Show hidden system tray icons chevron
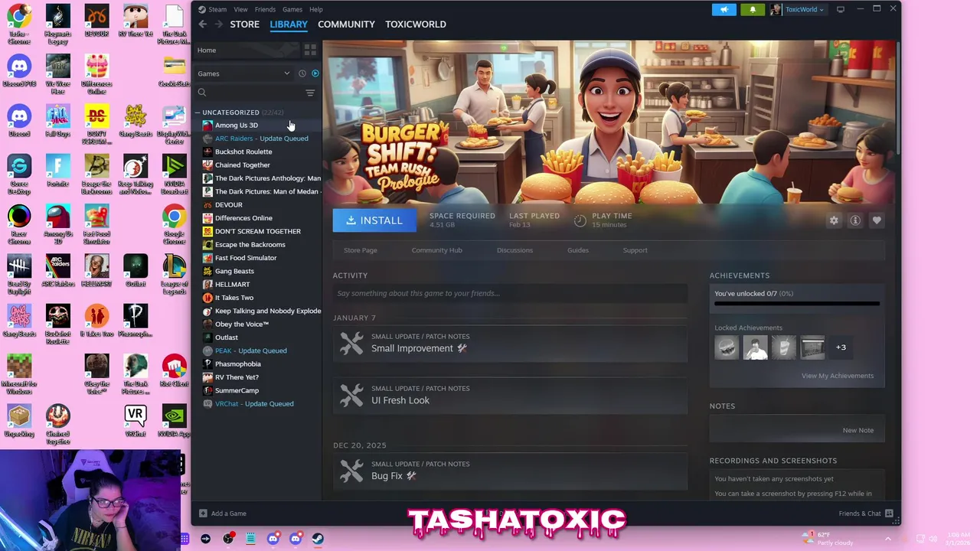The height and width of the screenshot is (551, 980). tap(888, 539)
